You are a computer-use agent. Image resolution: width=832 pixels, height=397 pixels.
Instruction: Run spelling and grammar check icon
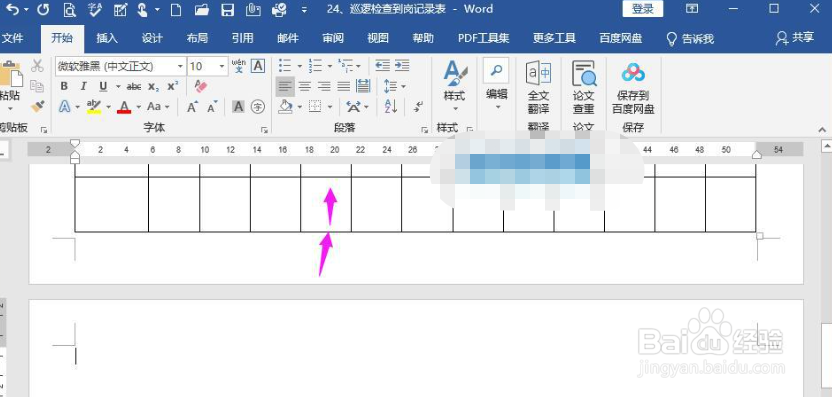pos(95,9)
